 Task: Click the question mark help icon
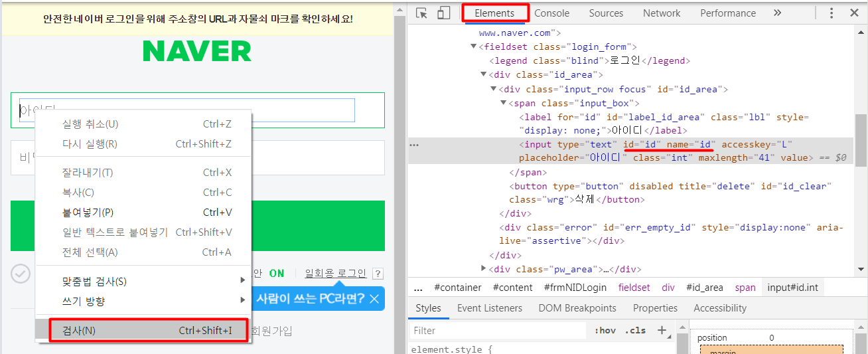coord(378,274)
